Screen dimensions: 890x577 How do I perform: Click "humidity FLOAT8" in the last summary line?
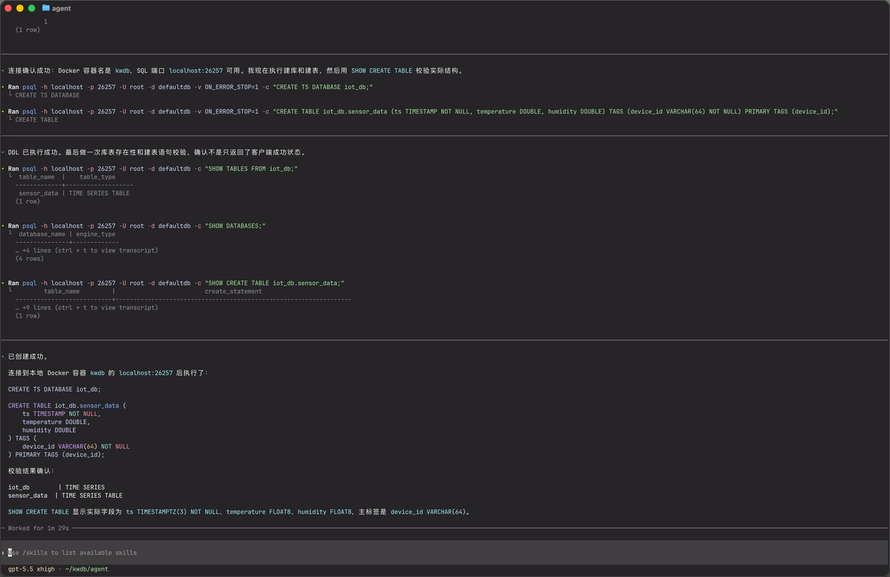tap(325, 512)
